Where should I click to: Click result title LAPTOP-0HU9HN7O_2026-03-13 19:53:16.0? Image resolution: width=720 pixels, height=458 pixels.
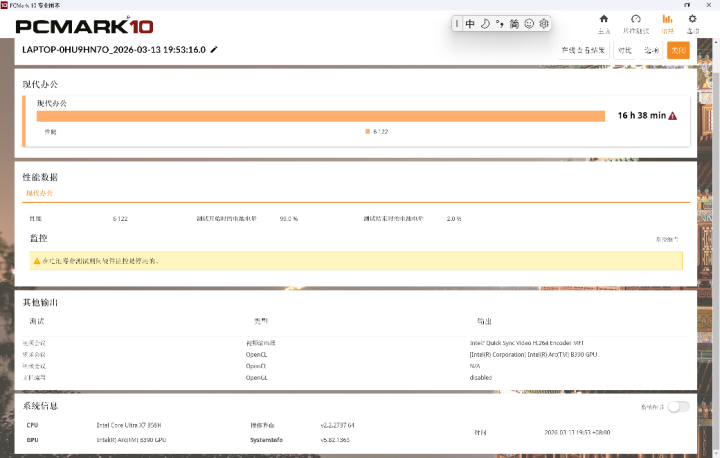point(114,50)
